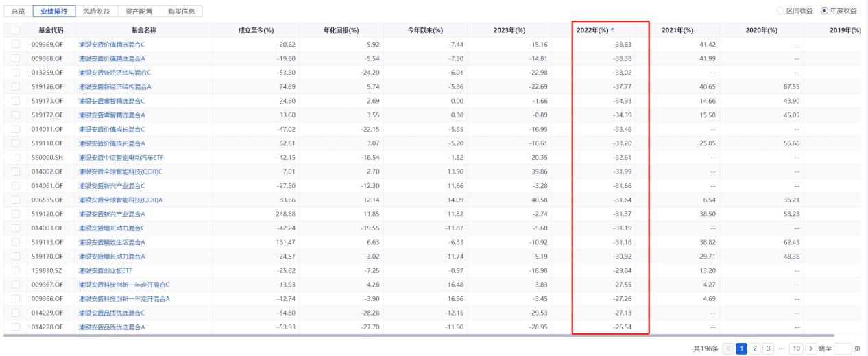868x356 pixels.
Task: Sort by the 2023年(%) column header
Action: pyautogui.click(x=509, y=30)
